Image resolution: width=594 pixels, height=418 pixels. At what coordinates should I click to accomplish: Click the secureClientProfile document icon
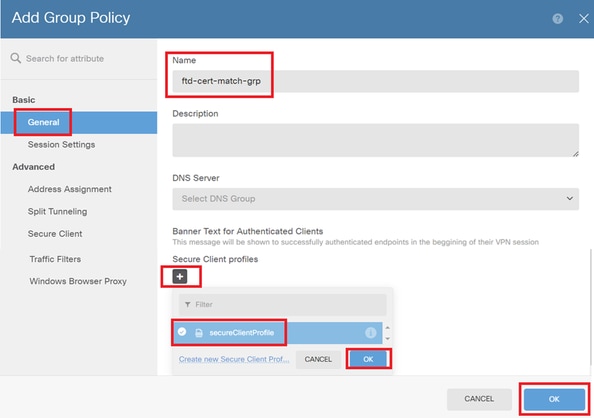pyautogui.click(x=199, y=333)
